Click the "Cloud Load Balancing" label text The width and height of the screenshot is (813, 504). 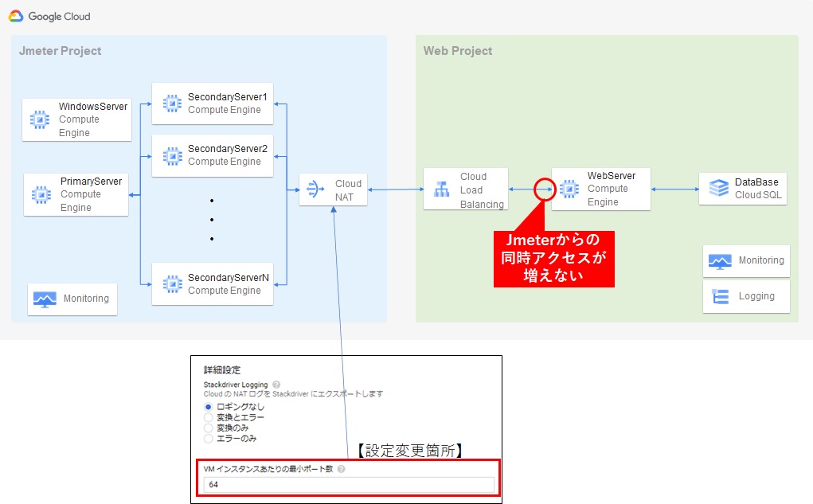483,190
